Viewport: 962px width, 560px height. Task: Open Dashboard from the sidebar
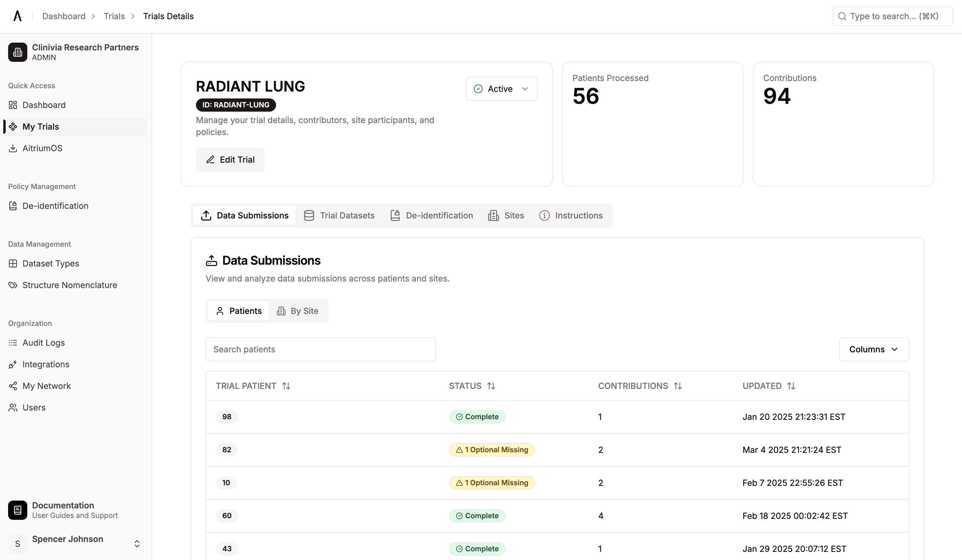point(44,105)
